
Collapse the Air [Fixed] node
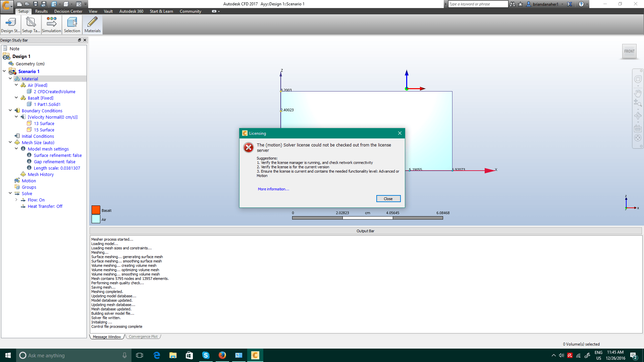tap(16, 85)
